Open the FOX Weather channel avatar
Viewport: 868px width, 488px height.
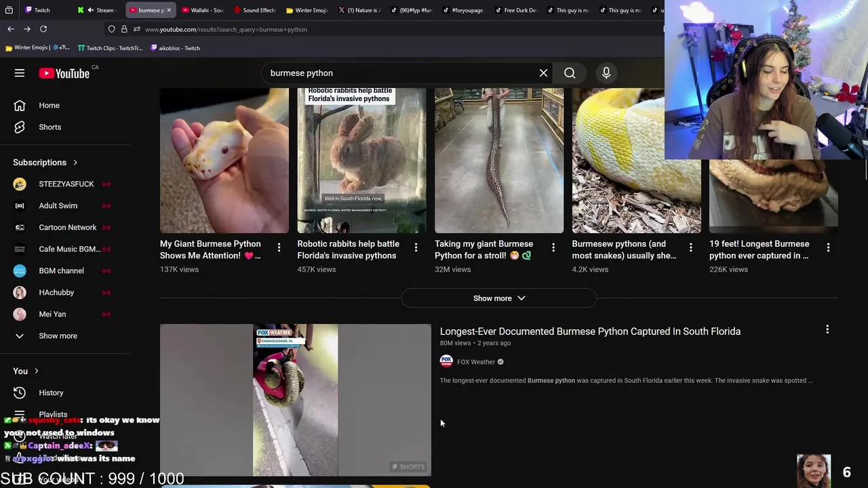446,362
